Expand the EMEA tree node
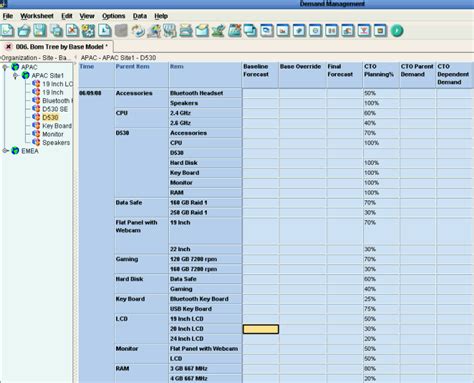This screenshot has height=383, width=474. tap(5, 151)
